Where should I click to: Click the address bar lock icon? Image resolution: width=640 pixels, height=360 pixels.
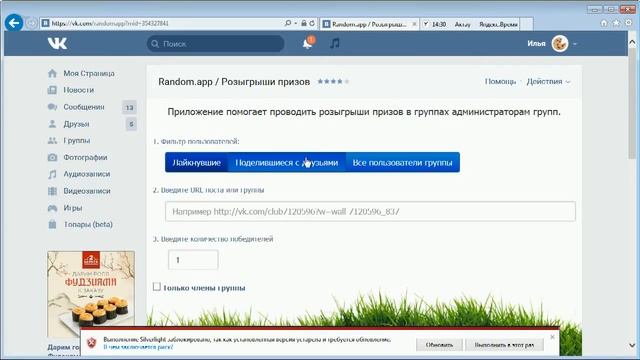(304, 24)
